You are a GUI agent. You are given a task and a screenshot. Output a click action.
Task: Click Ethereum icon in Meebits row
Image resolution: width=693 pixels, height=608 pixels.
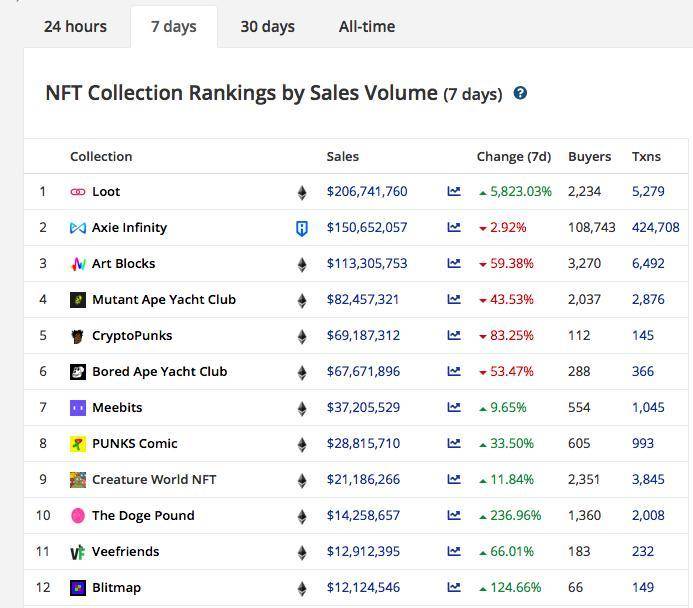(301, 408)
